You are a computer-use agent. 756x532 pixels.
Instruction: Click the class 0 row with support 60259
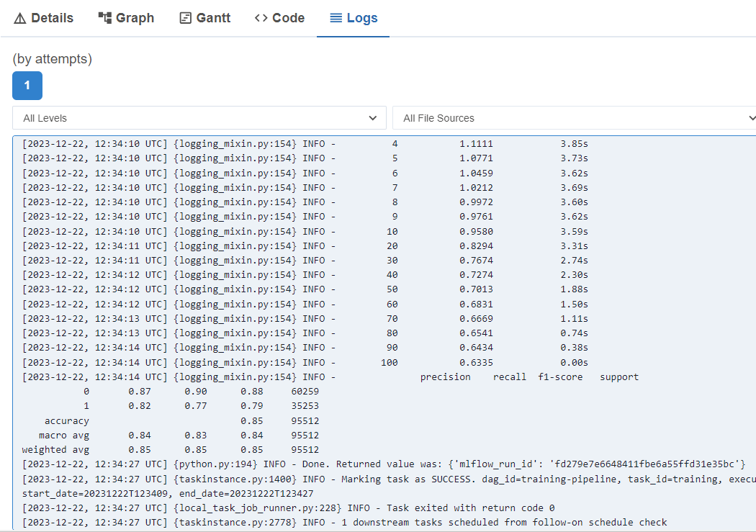point(201,392)
